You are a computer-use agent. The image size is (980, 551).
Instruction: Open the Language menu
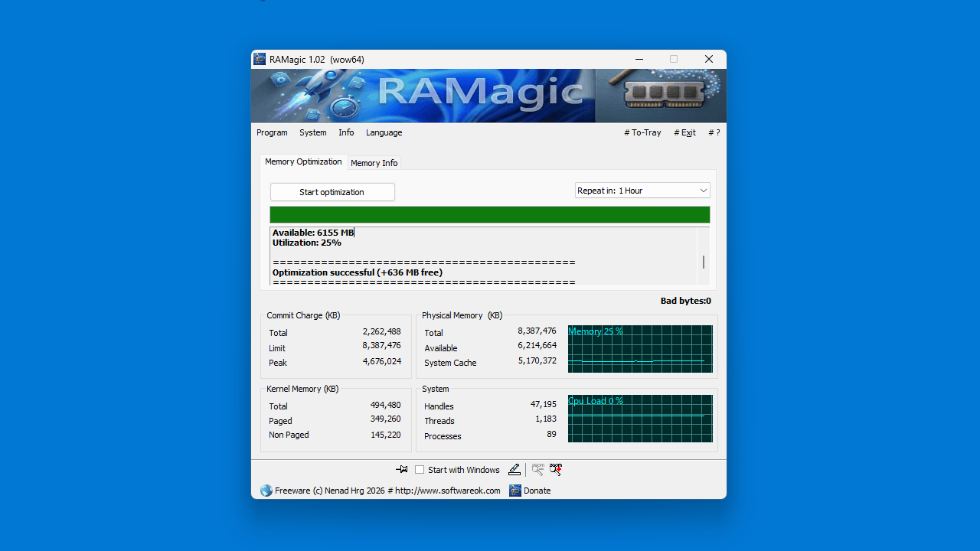(384, 132)
